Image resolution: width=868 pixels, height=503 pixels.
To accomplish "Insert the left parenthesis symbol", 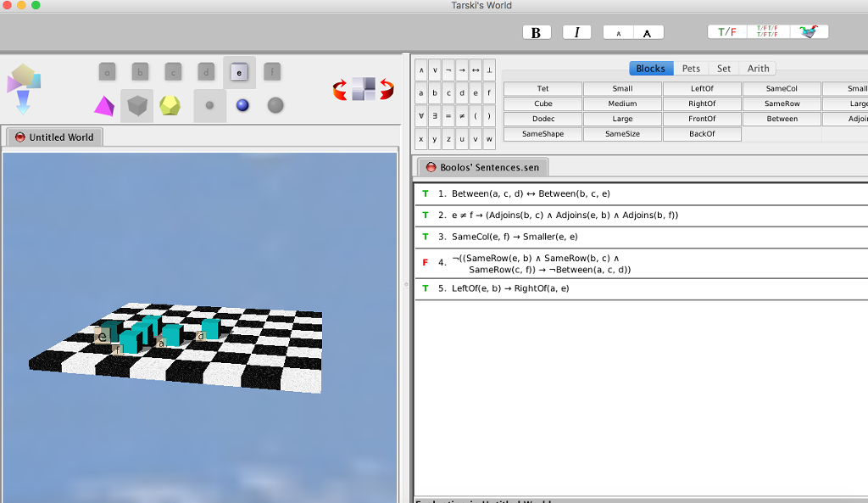I will [x=476, y=116].
